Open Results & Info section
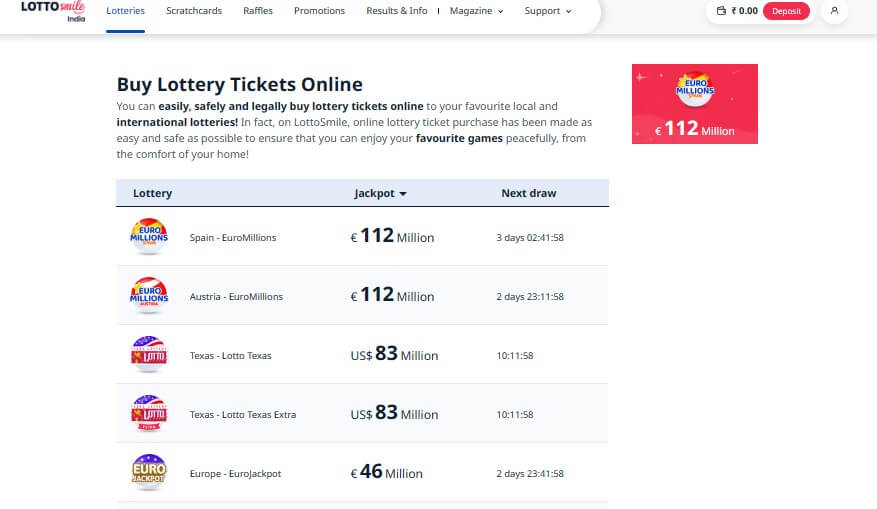The width and height of the screenshot is (877, 509). click(397, 11)
